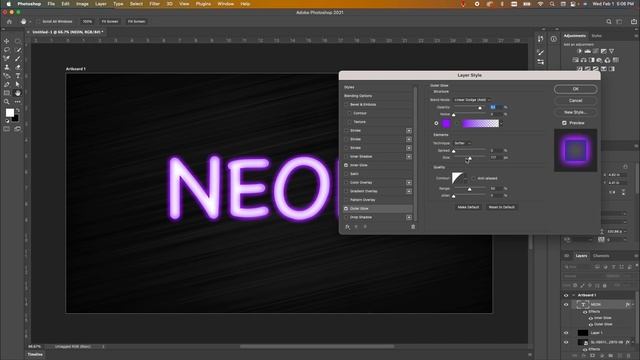Viewport: 640px width, 360px height.
Task: Hide the NEON layer with eye icon
Action: point(566,304)
